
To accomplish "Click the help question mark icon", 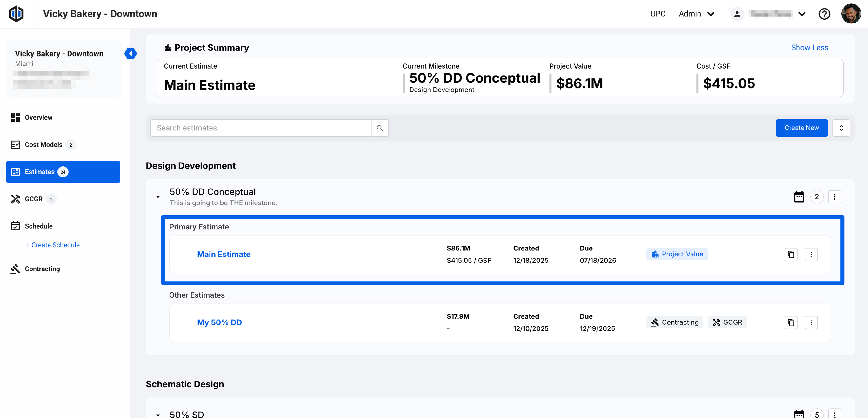I will tap(824, 14).
